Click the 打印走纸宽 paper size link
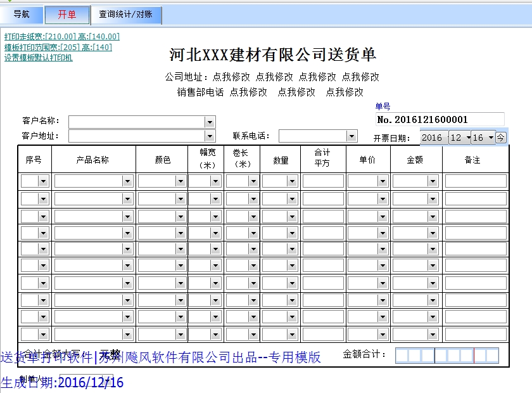532x393 pixels. [62, 36]
